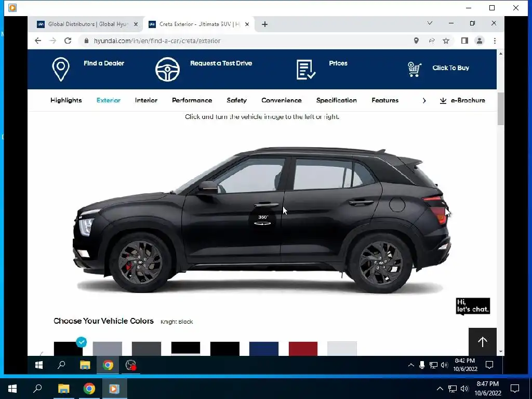Click the Prices checklist icon
Image resolution: width=532 pixels, height=399 pixels.
305,70
